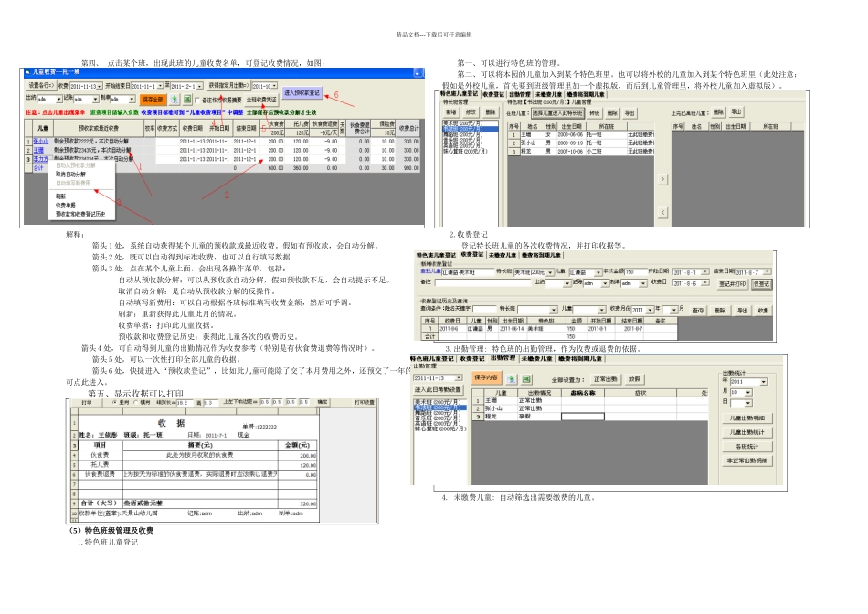Click the green refresh icon beside 保存全部
Image resolution: width=868 pixels, height=614 pixels.
point(173,98)
